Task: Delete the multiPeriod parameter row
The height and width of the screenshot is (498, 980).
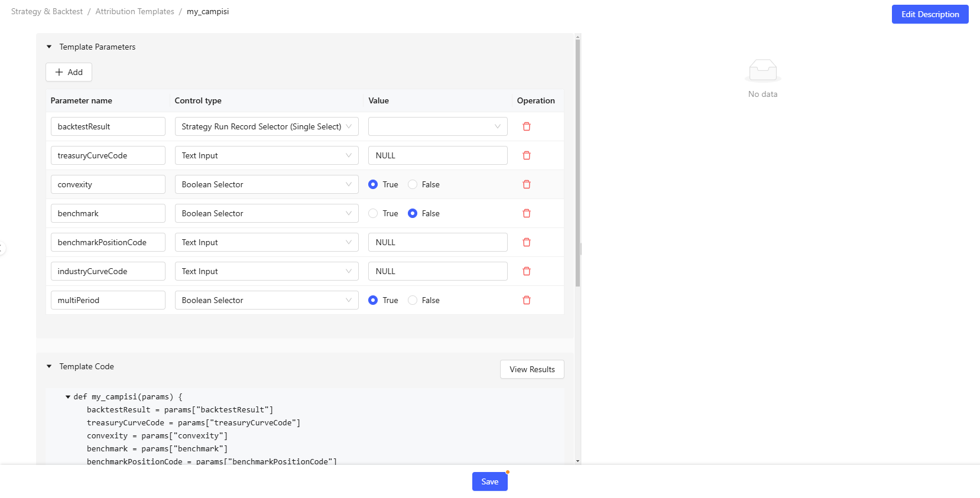Action: 526,300
